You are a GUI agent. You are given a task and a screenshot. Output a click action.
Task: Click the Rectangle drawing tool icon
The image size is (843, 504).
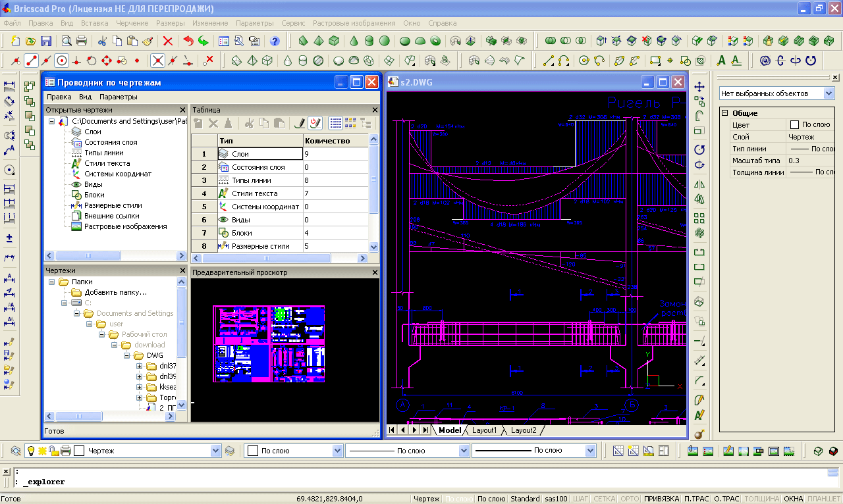(655, 61)
